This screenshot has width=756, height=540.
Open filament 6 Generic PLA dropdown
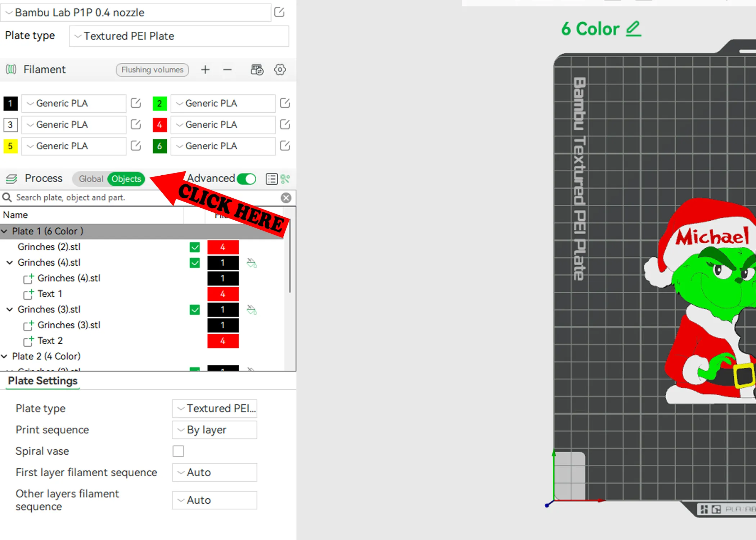click(223, 146)
